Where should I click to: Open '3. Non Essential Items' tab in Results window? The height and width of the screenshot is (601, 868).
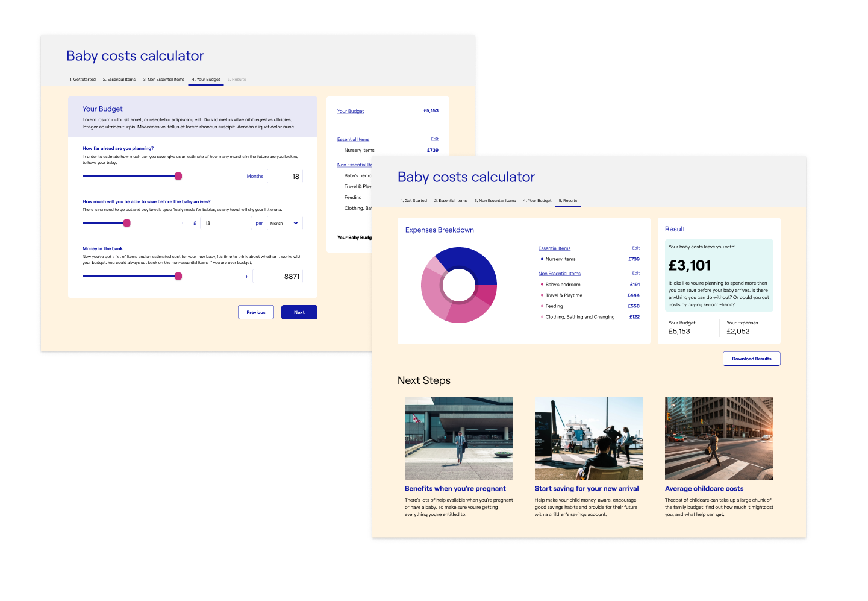pyautogui.click(x=495, y=201)
